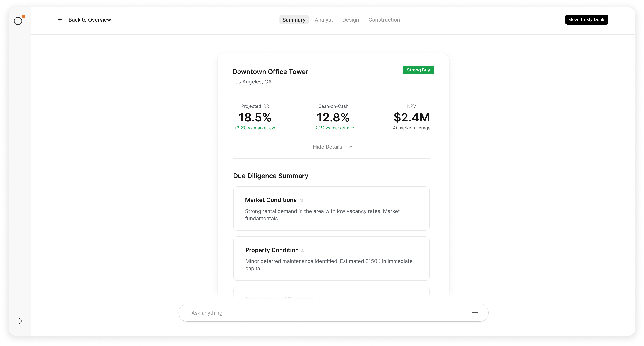Click the NPV label

tap(411, 106)
